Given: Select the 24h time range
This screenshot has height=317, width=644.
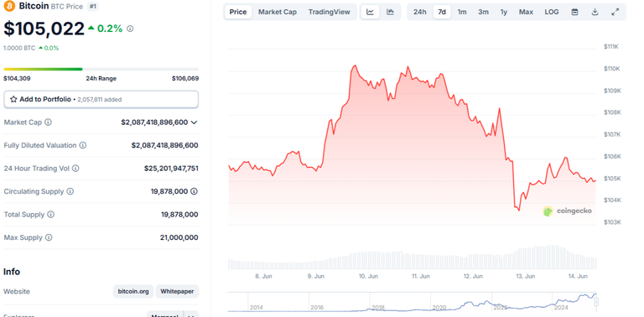Looking at the screenshot, I should coord(420,12).
